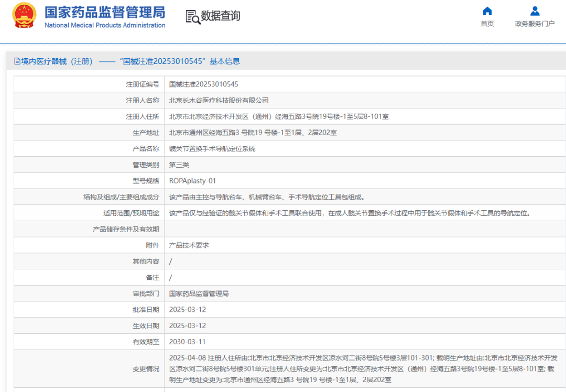Click the 第三类 management category value

(179, 165)
